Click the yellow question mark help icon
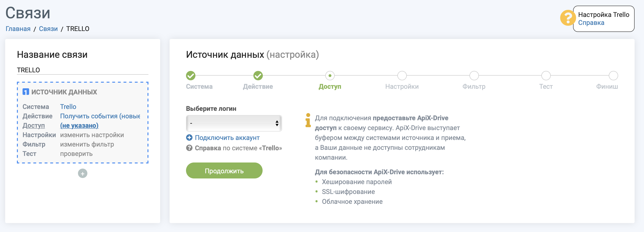 568,18
